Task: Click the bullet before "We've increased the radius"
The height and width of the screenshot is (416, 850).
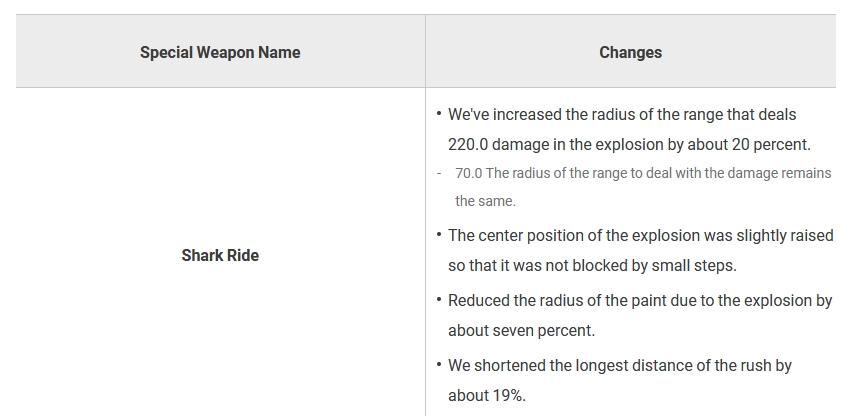Action: 439,113
